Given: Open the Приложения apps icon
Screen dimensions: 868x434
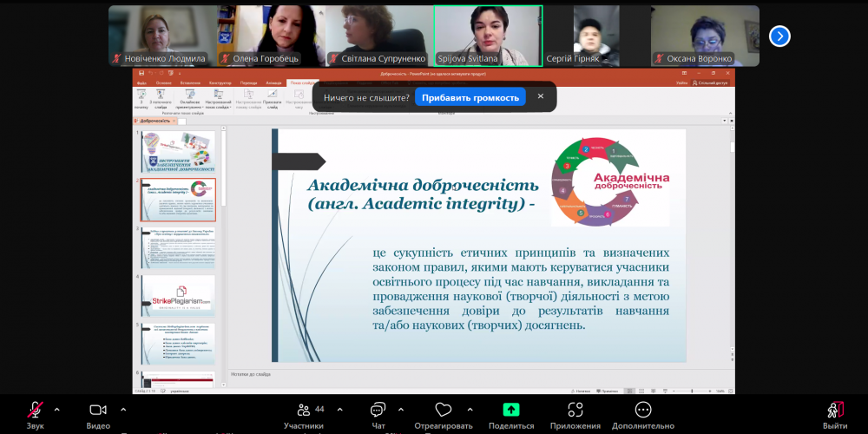Looking at the screenshot, I should click(575, 410).
